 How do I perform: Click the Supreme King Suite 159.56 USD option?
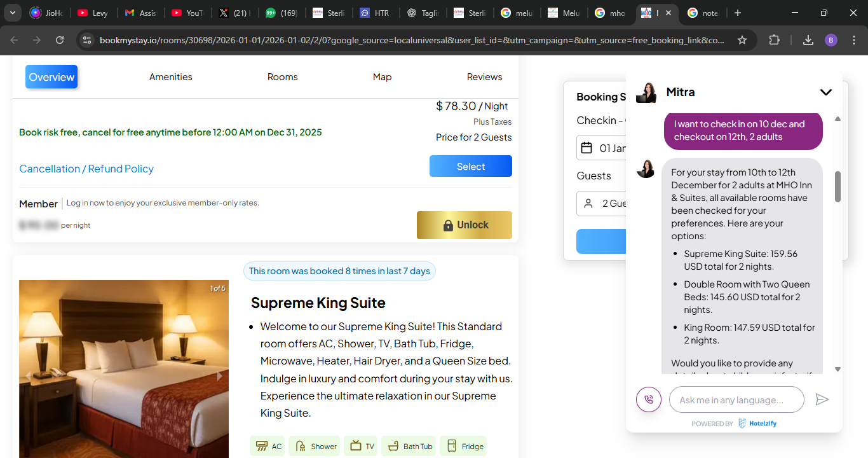click(741, 260)
